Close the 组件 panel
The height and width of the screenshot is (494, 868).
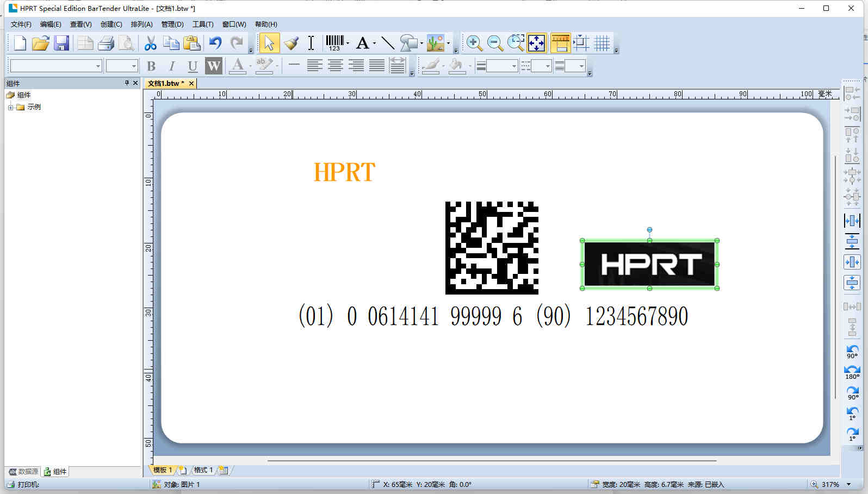135,83
